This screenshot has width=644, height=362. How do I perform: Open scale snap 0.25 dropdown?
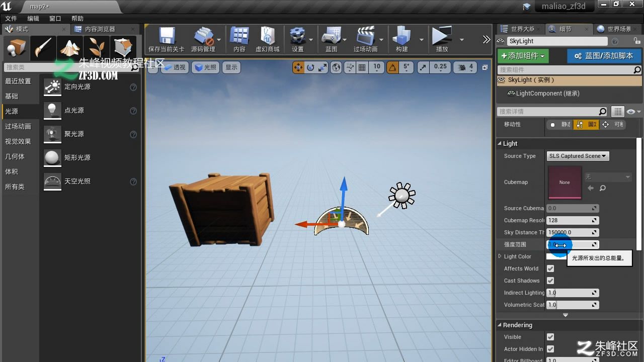click(440, 67)
